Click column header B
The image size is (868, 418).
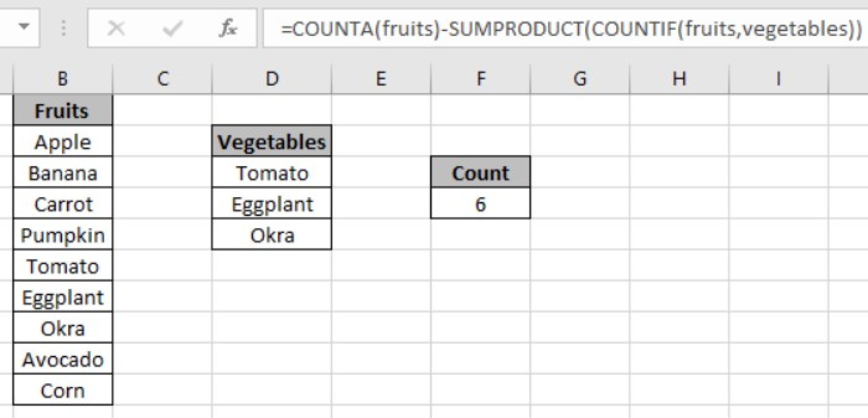[x=63, y=78]
